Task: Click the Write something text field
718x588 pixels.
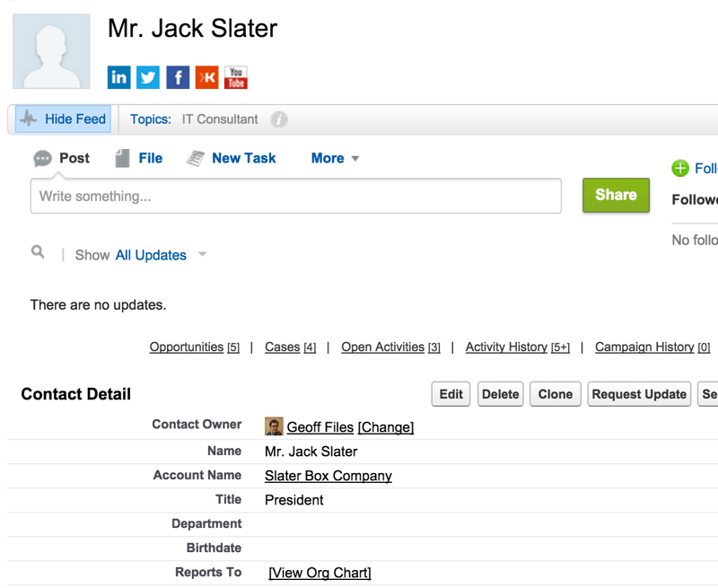Action: pyautogui.click(x=296, y=196)
